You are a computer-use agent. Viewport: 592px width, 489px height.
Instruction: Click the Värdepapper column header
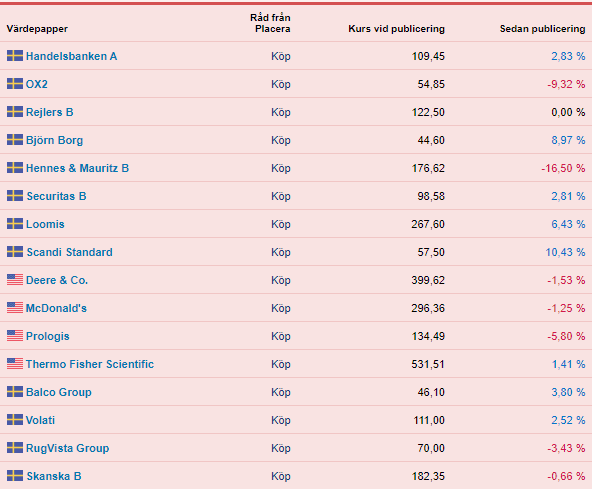pyautogui.click(x=37, y=29)
